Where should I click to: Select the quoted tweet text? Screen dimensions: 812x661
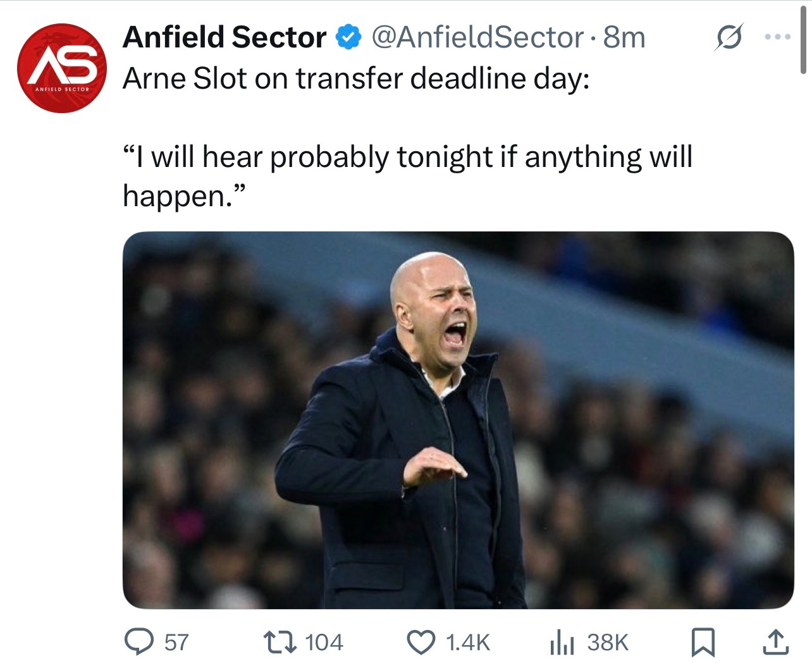click(408, 176)
